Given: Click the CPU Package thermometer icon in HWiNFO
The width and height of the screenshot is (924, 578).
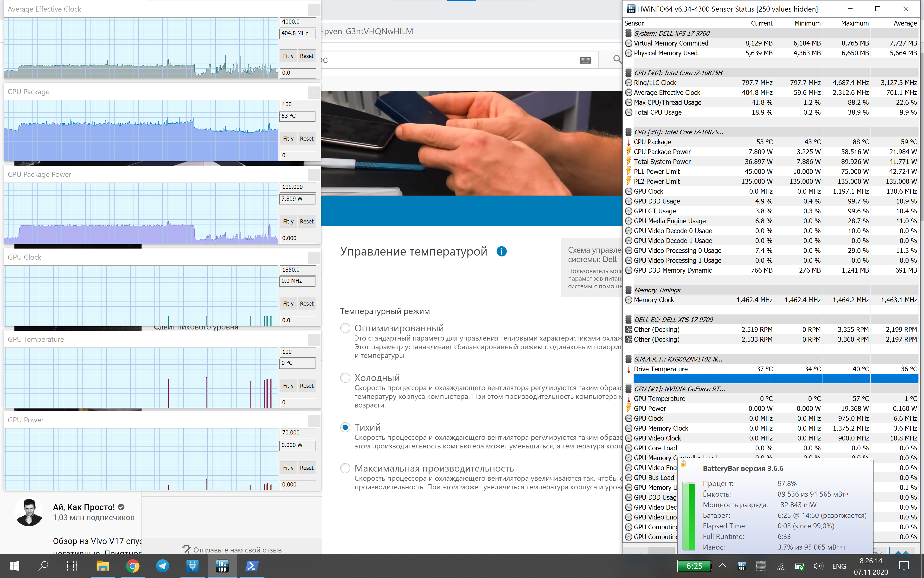Looking at the screenshot, I should 629,142.
